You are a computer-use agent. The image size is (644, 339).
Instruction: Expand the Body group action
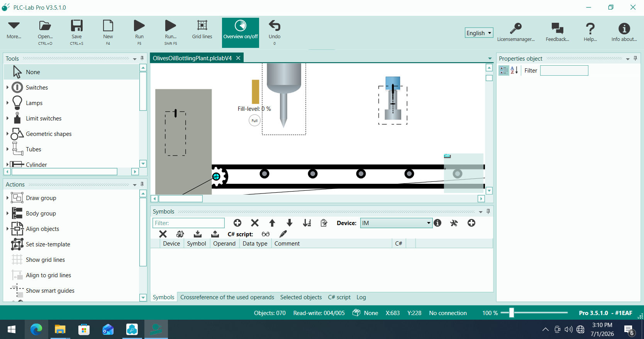7,213
